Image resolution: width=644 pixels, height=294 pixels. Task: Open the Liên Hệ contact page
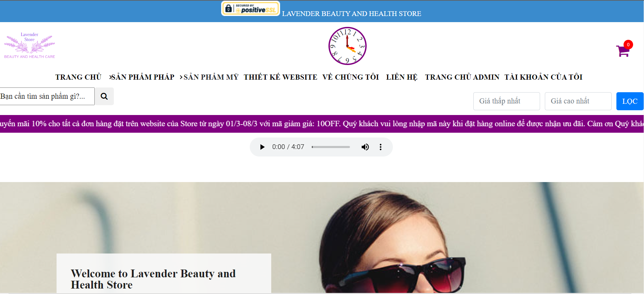pos(402,77)
